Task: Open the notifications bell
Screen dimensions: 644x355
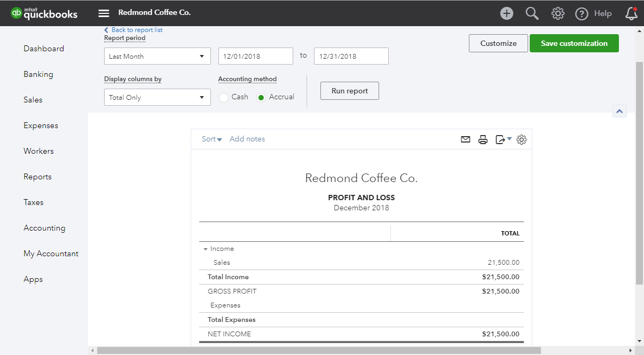Action: pyautogui.click(x=631, y=13)
